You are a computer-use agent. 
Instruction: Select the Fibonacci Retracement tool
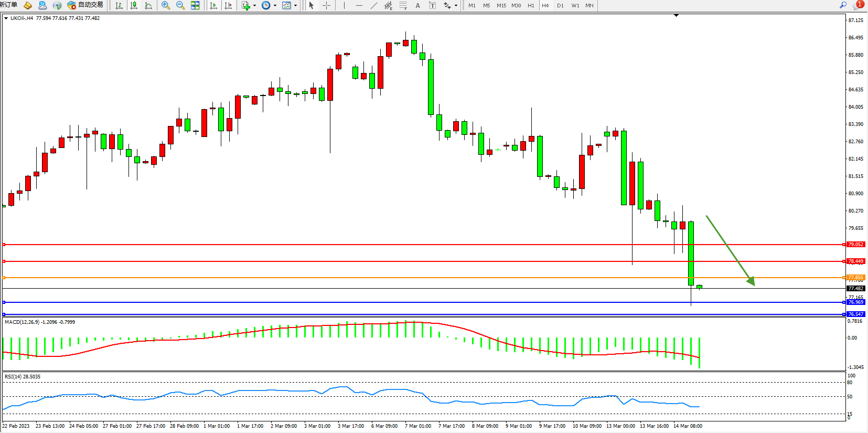point(403,5)
